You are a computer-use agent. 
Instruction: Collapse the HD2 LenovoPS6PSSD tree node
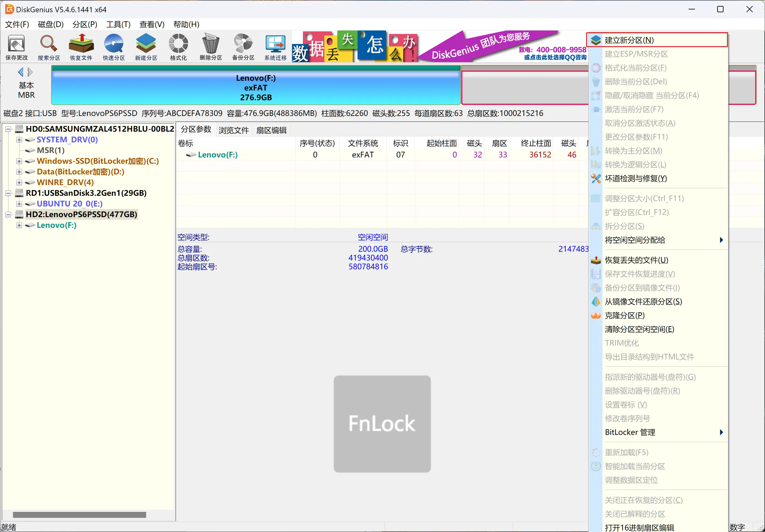pos(8,214)
